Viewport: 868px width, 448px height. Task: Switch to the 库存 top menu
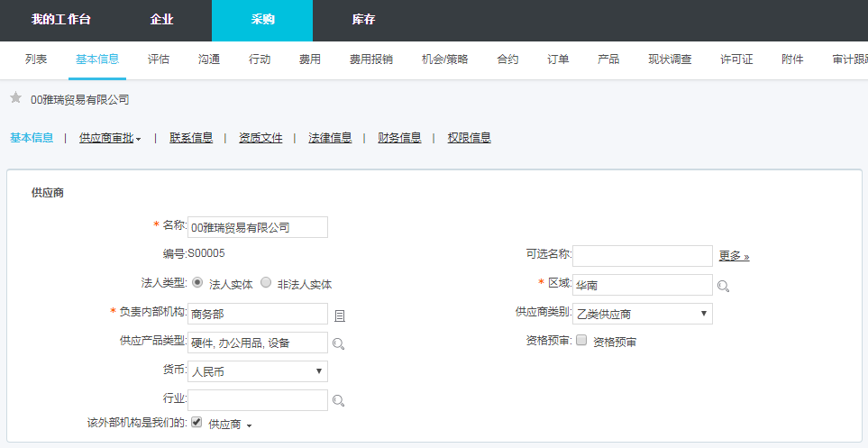363,20
